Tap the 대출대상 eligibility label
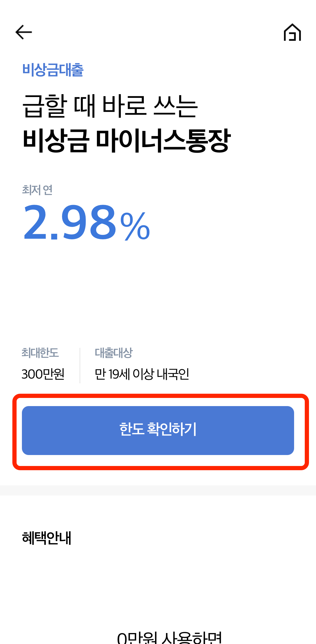The image size is (316, 644). pos(113,354)
